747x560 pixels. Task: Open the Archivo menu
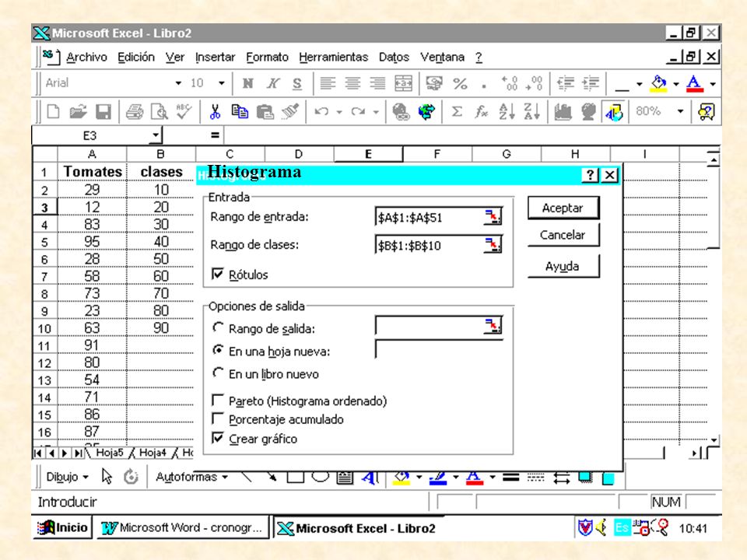[x=86, y=57]
